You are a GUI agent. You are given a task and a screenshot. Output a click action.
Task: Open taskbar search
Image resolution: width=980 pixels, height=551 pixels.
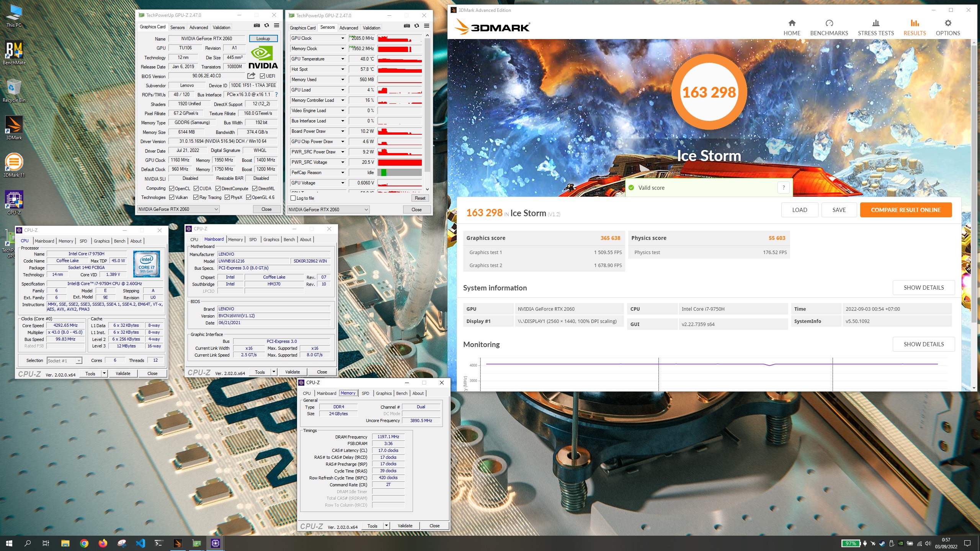pos(28,543)
